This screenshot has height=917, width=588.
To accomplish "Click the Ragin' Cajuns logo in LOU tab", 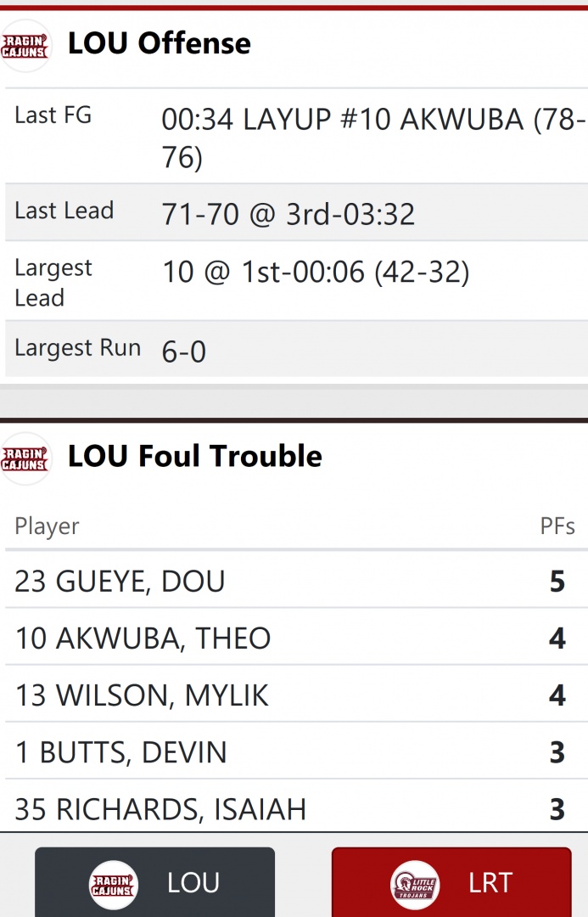I will click(114, 885).
